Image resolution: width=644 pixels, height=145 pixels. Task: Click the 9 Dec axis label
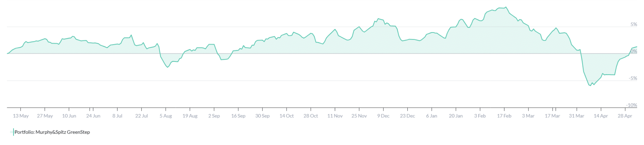[x=383, y=116]
